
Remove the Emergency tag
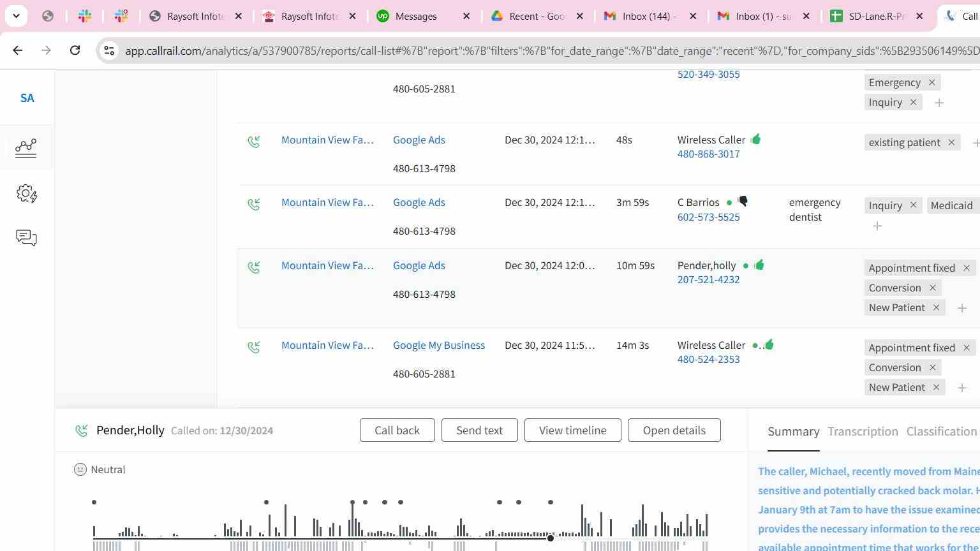tap(932, 82)
